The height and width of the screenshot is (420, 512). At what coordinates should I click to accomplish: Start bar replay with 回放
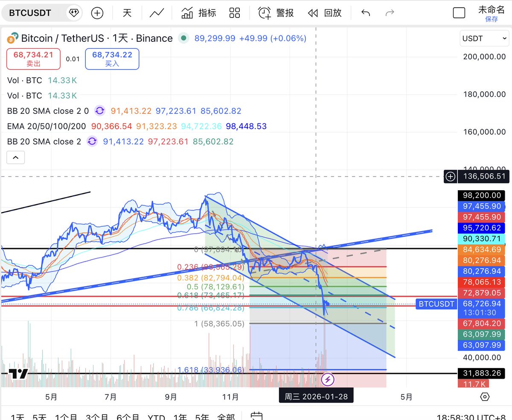(x=325, y=13)
